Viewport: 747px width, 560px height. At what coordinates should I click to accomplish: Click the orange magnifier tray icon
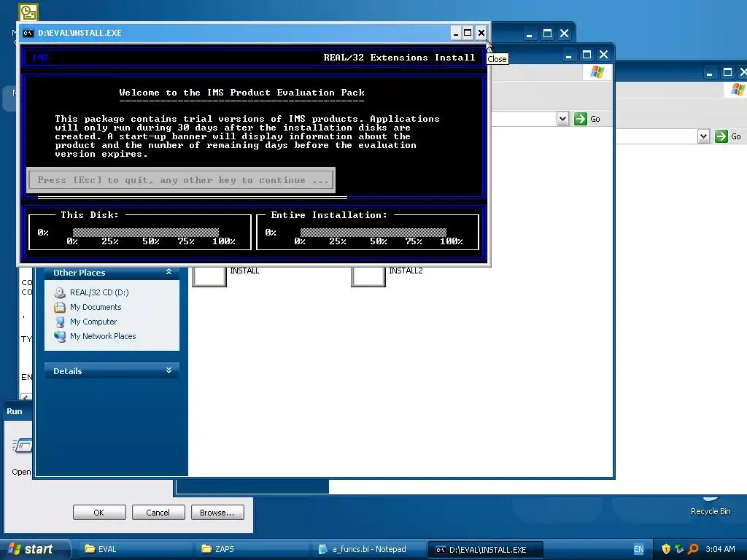(x=693, y=549)
